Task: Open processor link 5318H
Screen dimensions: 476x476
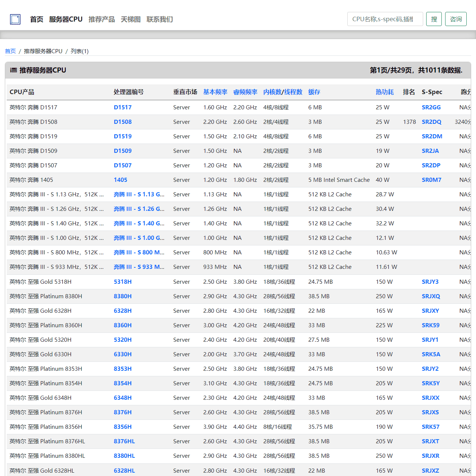Action: click(x=123, y=282)
